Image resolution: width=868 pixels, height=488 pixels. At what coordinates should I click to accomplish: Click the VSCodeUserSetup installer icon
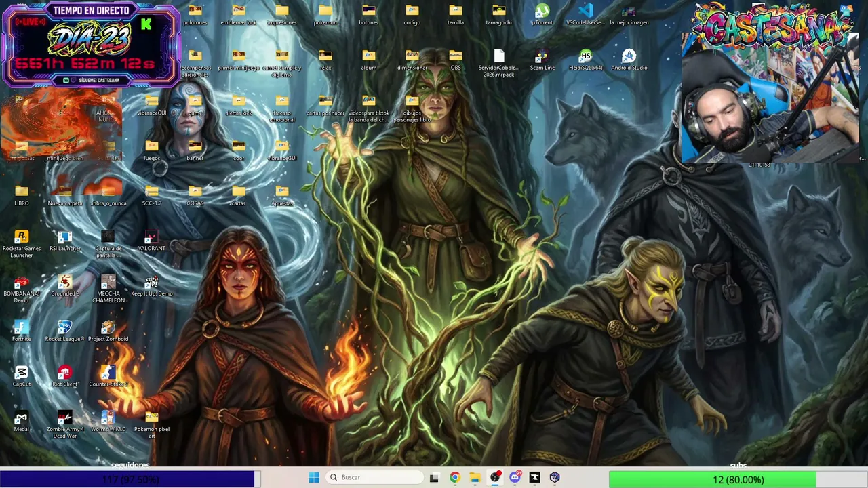[586, 15]
